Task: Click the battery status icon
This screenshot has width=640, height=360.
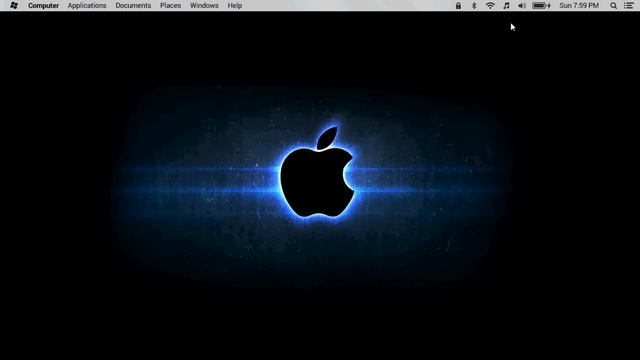Action: pos(542,5)
